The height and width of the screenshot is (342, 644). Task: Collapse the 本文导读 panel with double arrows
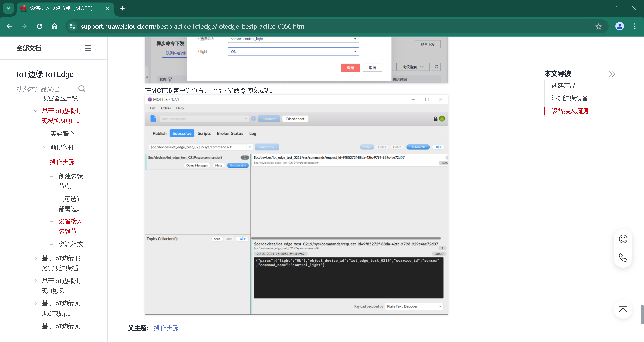612,74
